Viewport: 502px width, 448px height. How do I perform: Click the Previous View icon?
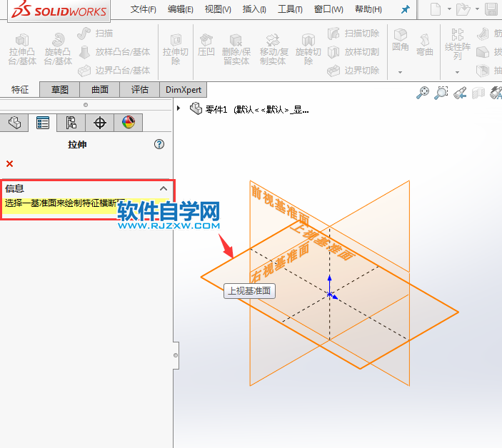click(460, 93)
